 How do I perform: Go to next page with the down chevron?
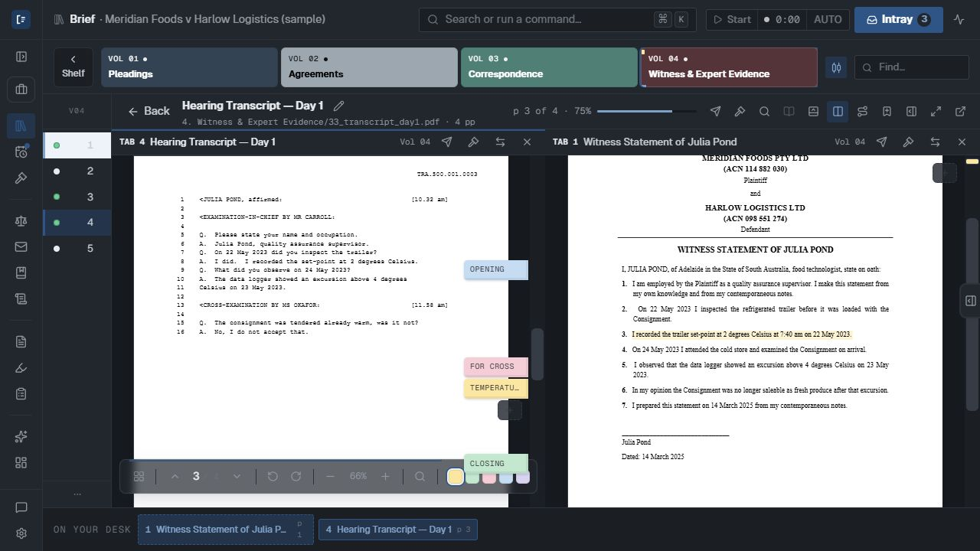(237, 476)
